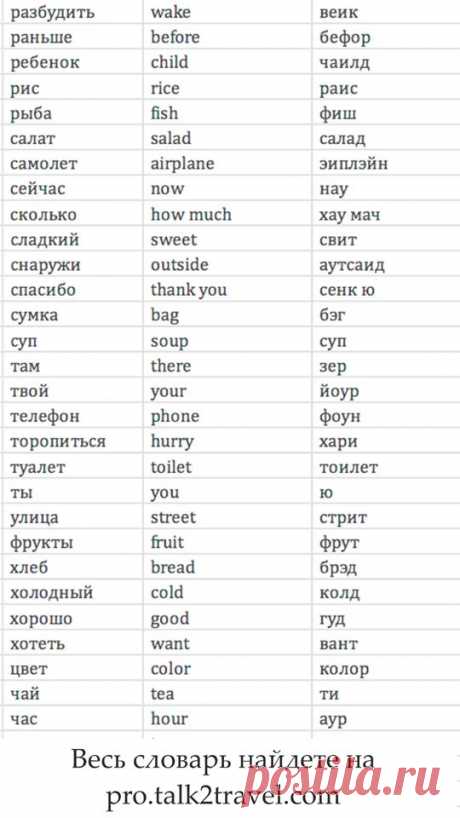
Task: Select the cell "торопиться"
Action: click(58, 442)
